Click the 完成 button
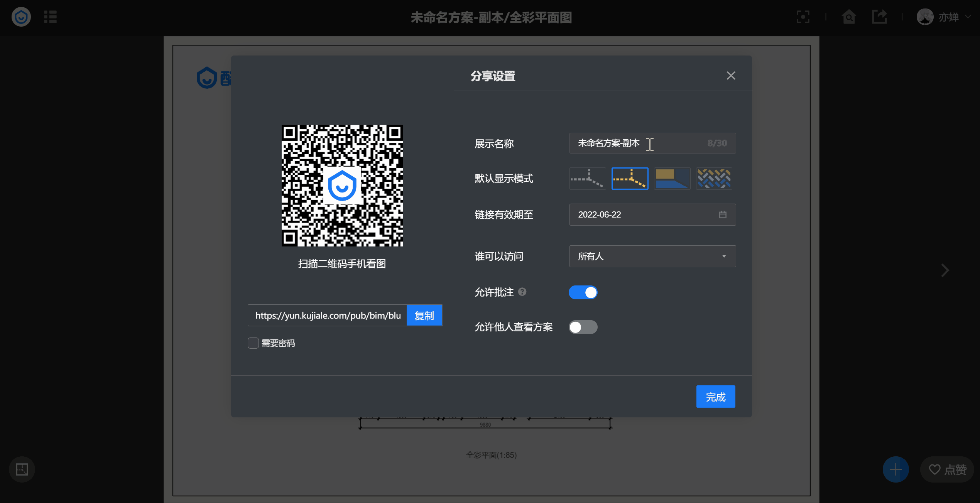Image resolution: width=980 pixels, height=503 pixels. pyautogui.click(x=715, y=397)
